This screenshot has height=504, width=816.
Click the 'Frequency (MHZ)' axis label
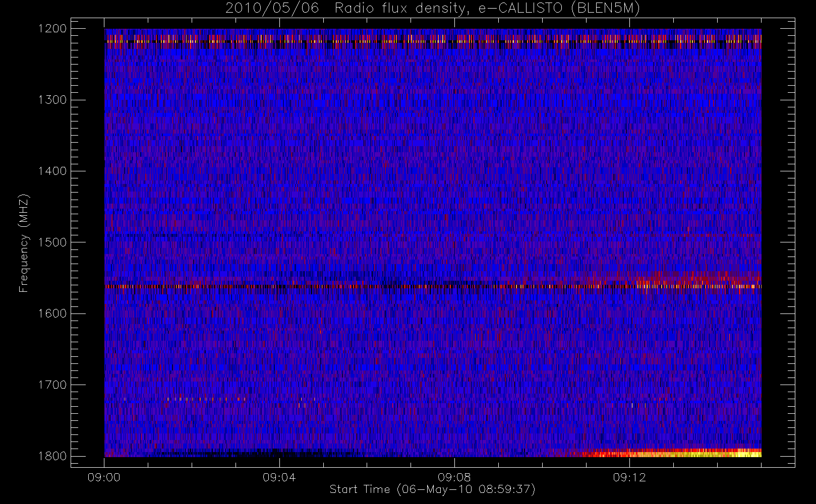(x=23, y=243)
